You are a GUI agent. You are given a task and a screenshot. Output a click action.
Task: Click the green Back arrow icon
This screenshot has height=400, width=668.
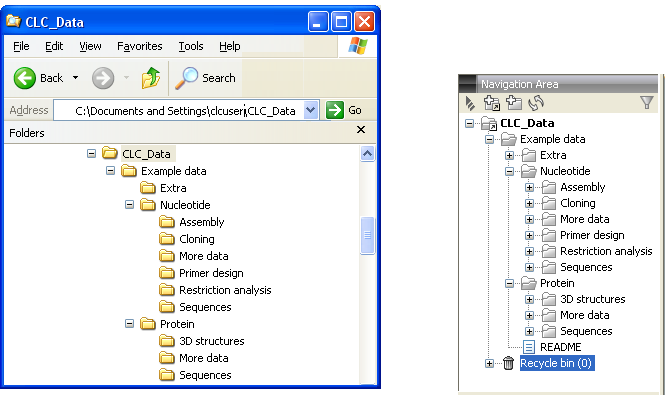coord(25,78)
